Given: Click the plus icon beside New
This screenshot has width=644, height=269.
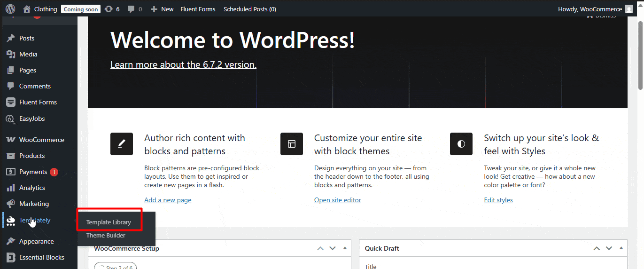Looking at the screenshot, I should pyautogui.click(x=154, y=9).
